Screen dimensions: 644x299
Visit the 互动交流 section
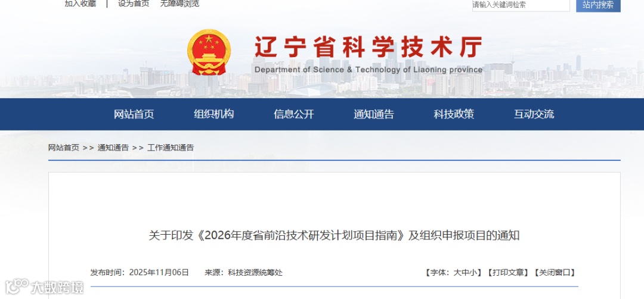(534, 114)
